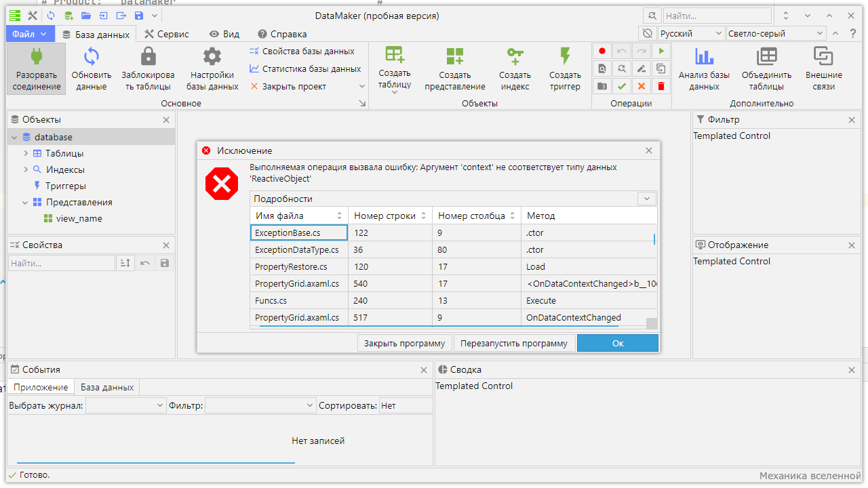Open Статистика базы данных
868x488 pixels.
pos(305,68)
